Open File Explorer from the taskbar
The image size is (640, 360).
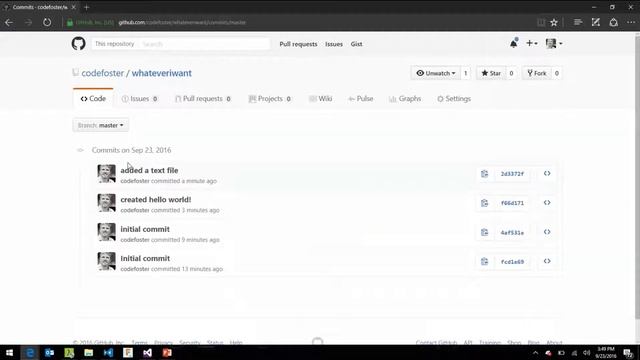[89, 353]
